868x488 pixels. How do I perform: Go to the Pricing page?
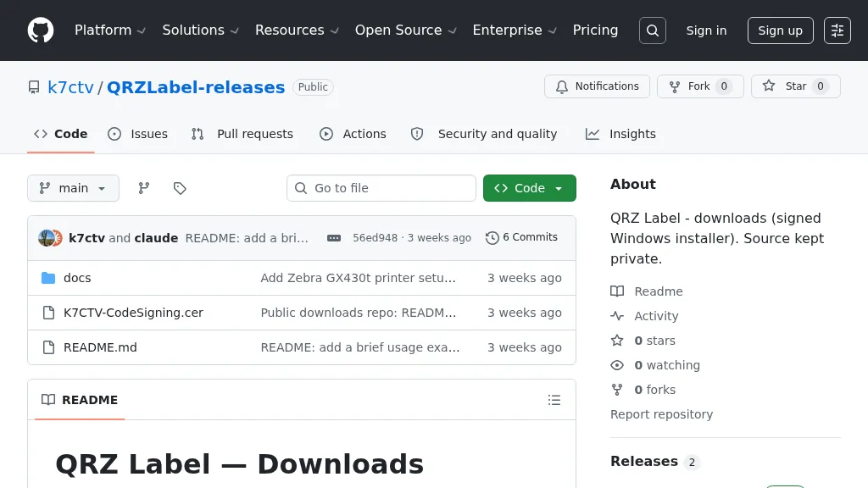pos(595,30)
